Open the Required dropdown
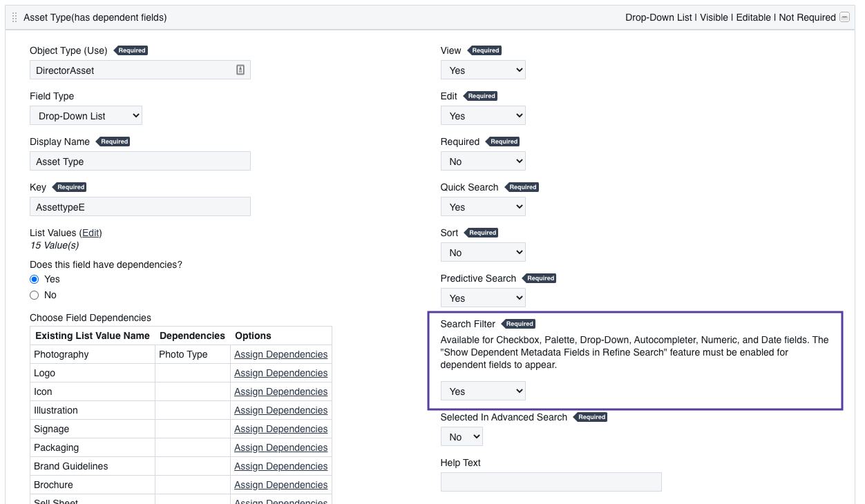The height and width of the screenshot is (504, 865). (x=483, y=160)
